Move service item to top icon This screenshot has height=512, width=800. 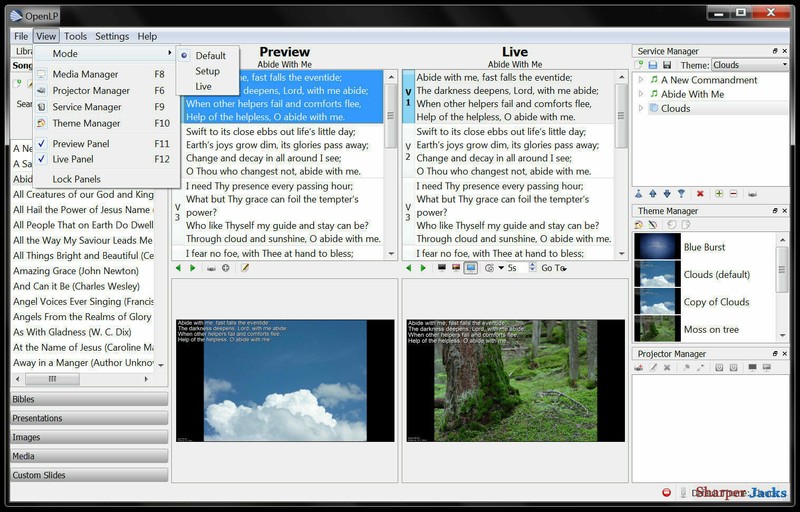coord(638,194)
